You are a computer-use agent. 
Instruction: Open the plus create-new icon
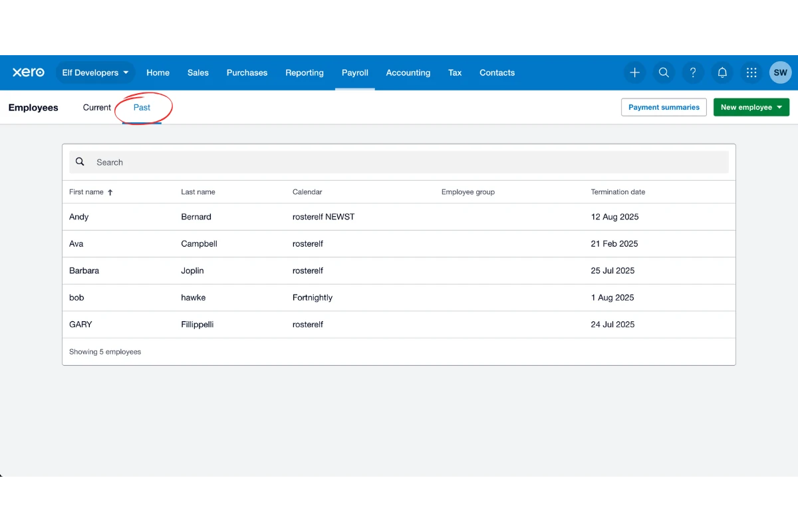tap(634, 72)
